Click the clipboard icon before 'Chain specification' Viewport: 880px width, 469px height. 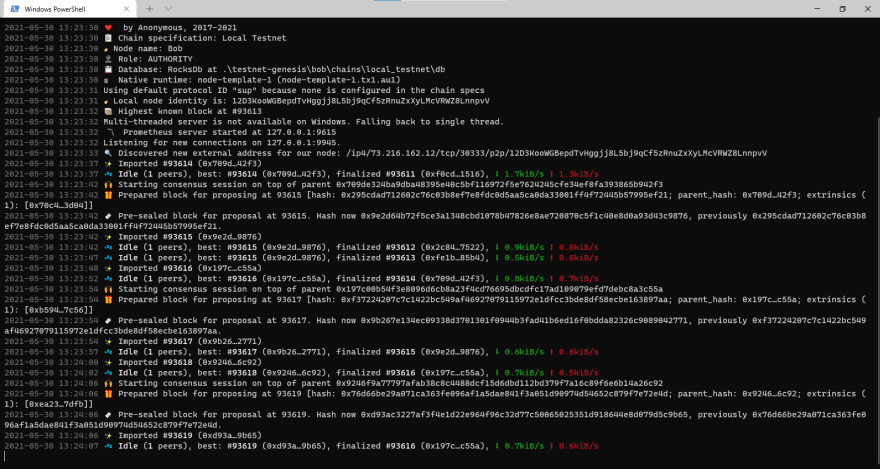108,38
